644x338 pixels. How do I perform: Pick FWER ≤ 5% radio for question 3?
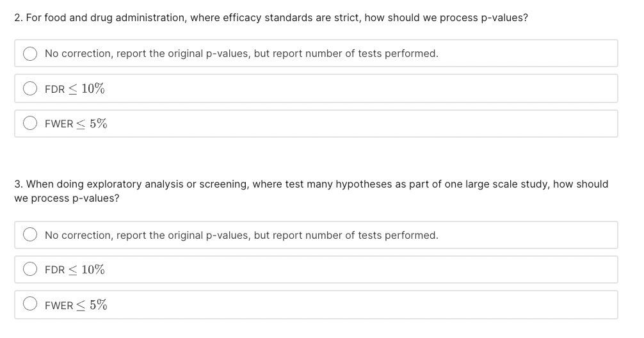(x=30, y=304)
